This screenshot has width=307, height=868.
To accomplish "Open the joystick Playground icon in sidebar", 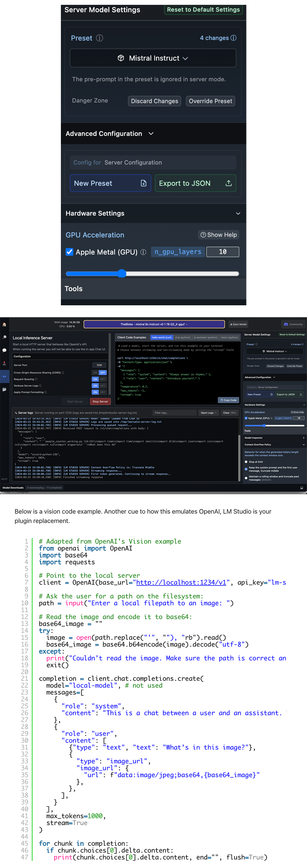I will (5, 363).
